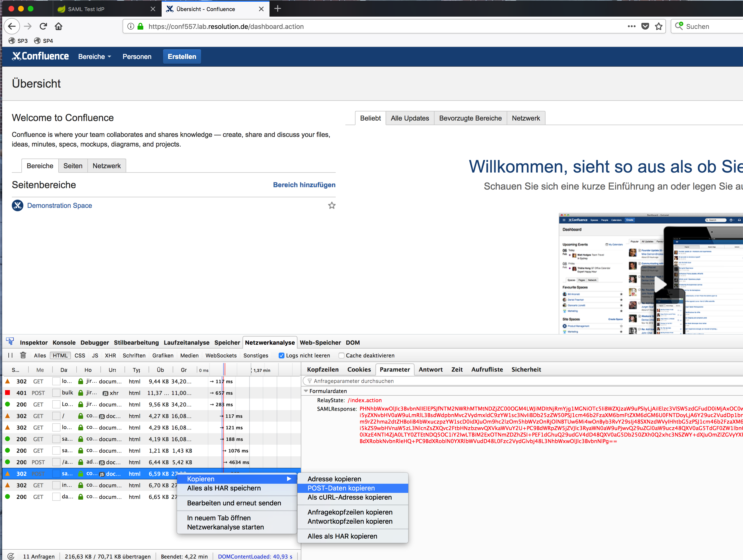Toggle the JS filter
Screen dimensions: 743x560
tap(95, 355)
